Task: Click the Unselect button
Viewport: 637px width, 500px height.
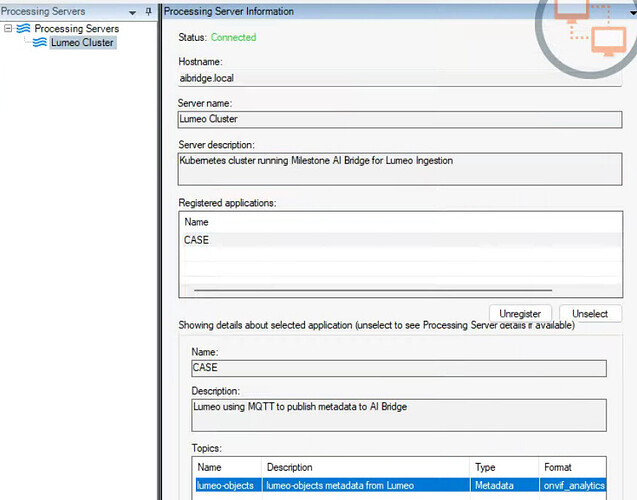Action: (x=590, y=314)
